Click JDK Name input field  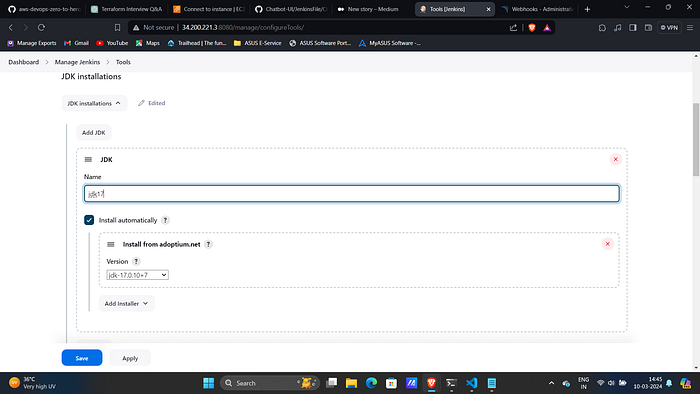pos(351,194)
